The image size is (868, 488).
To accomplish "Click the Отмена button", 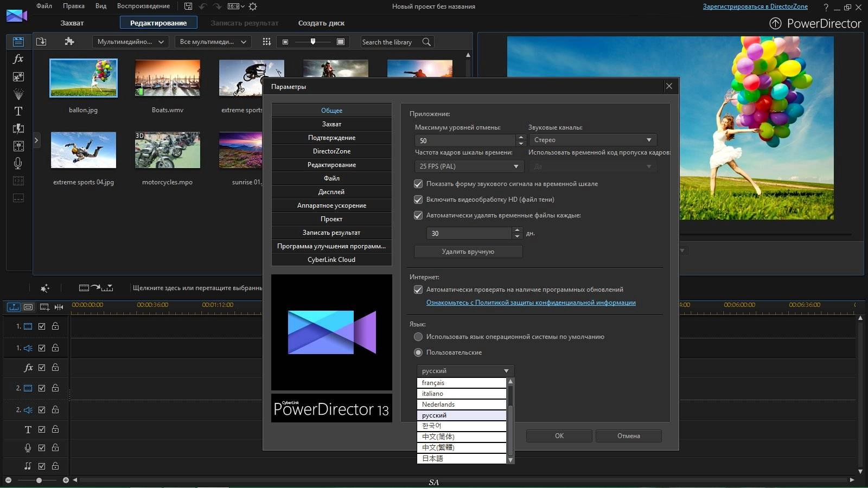I will coord(629,436).
